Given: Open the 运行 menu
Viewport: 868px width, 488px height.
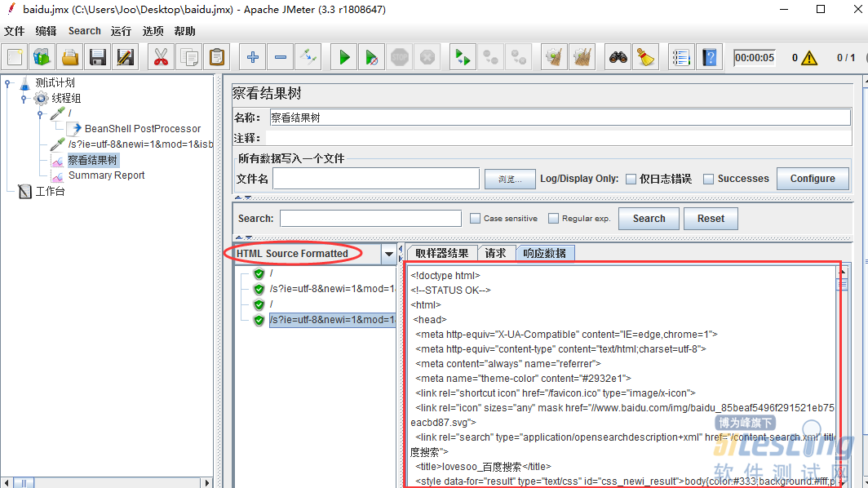Looking at the screenshot, I should coord(121,31).
